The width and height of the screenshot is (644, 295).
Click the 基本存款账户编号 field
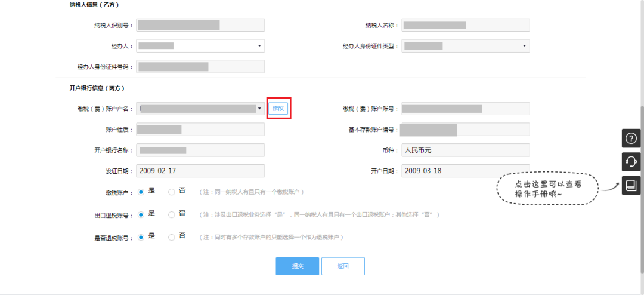pyautogui.click(x=466, y=129)
